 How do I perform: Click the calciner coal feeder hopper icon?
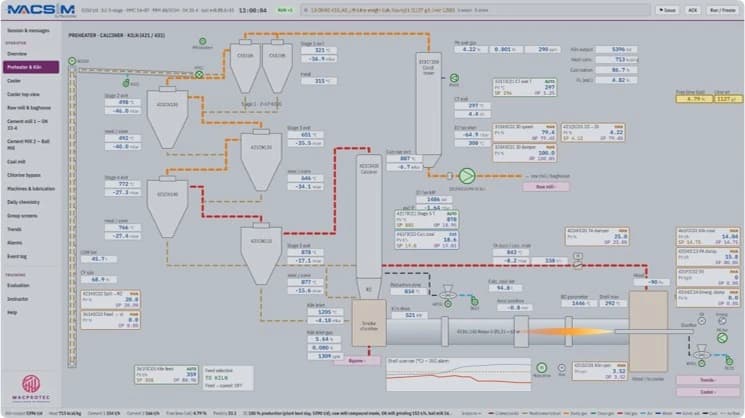[x=448, y=291]
